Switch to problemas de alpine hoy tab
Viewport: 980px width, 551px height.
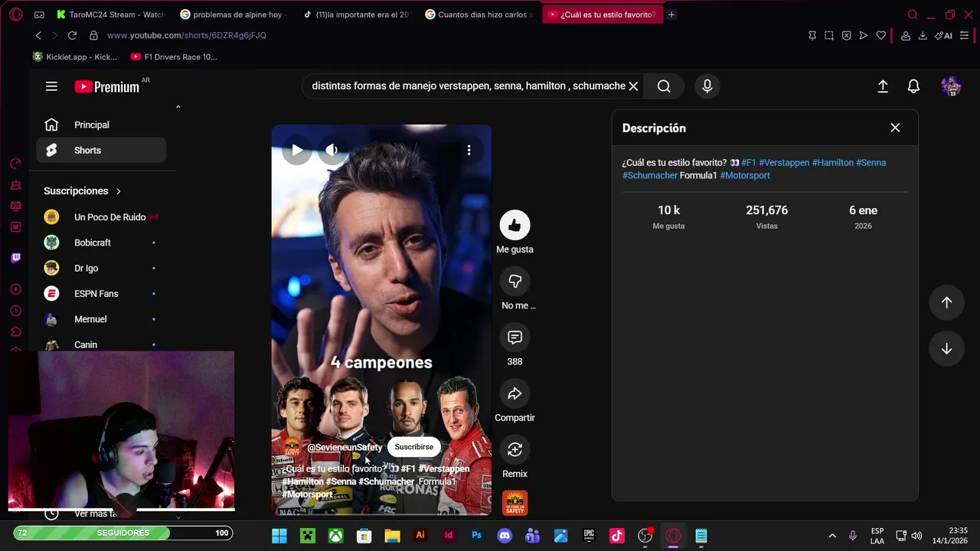(x=233, y=15)
